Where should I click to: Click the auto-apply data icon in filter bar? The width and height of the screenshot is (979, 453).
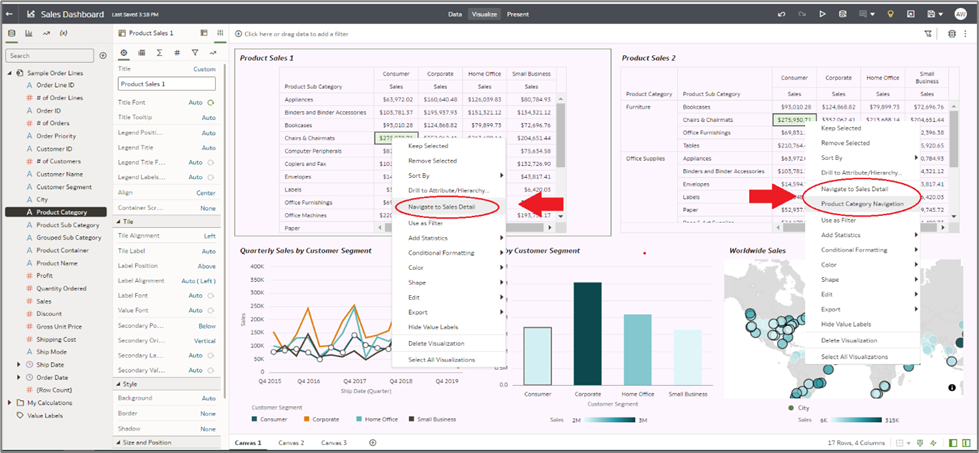(x=952, y=34)
